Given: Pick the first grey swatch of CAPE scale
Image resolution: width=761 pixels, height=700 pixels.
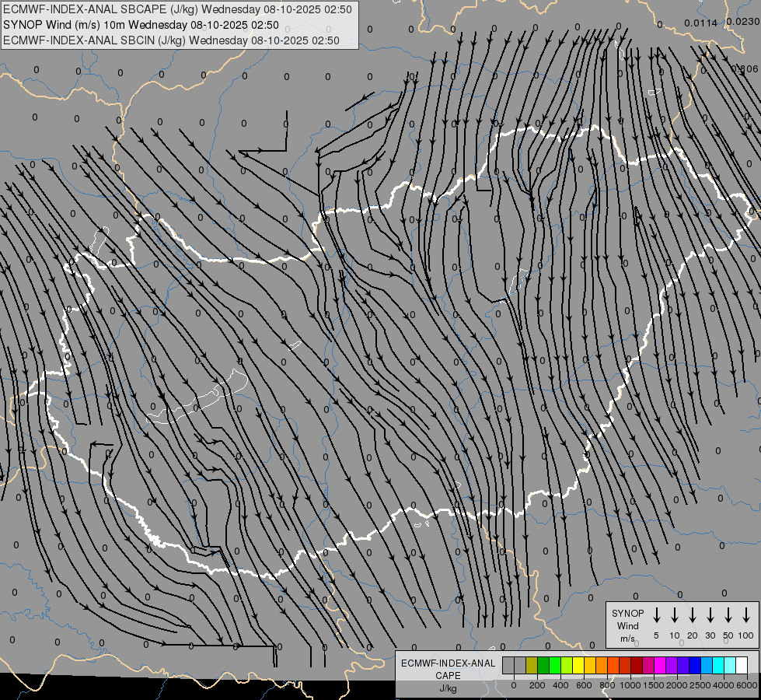Looking at the screenshot, I should 508,665.
